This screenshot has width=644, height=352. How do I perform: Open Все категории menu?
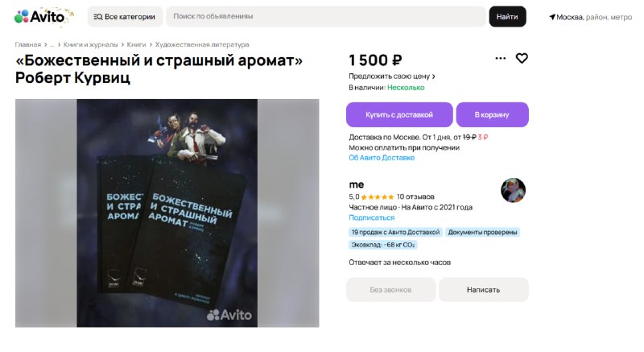coord(125,17)
